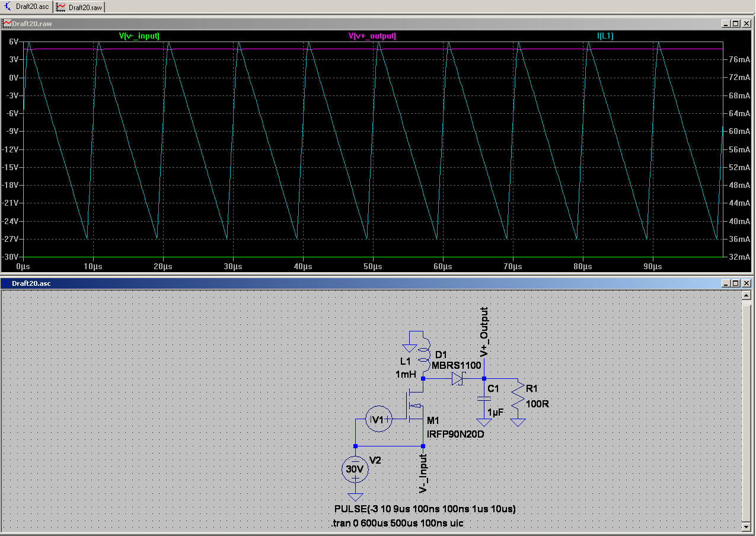Switch to the Draft20.raw tab
Viewport: 756px width, 536px height.
click(x=79, y=7)
